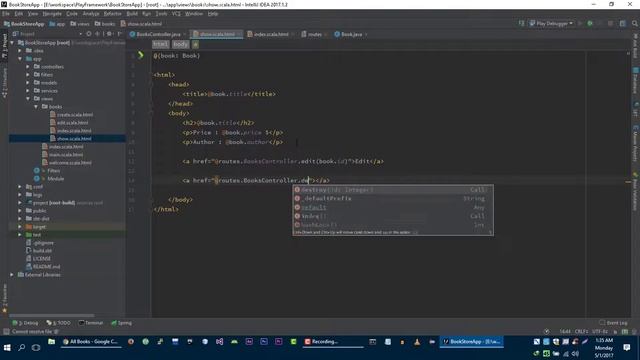This screenshot has height=360, width=640.
Task: Click BookStoreApp in the navigation bar
Action: tap(24, 24)
